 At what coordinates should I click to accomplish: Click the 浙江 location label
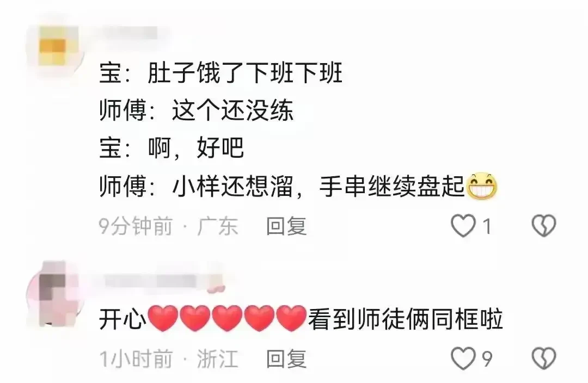coord(217,359)
